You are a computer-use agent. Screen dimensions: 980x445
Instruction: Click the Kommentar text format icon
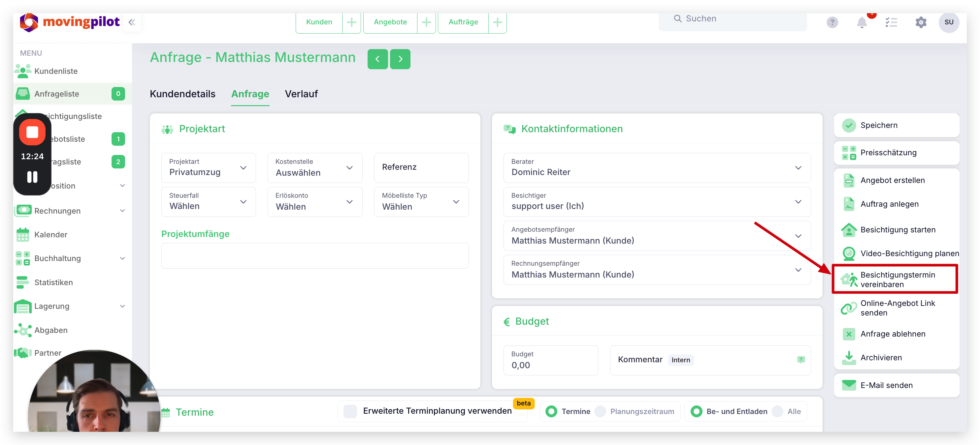point(801,360)
